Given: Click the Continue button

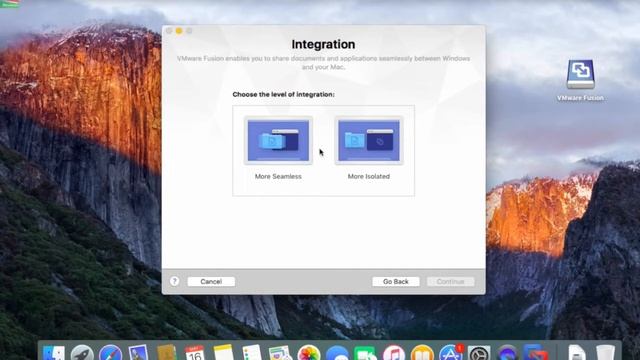Looking at the screenshot, I should click(450, 282).
